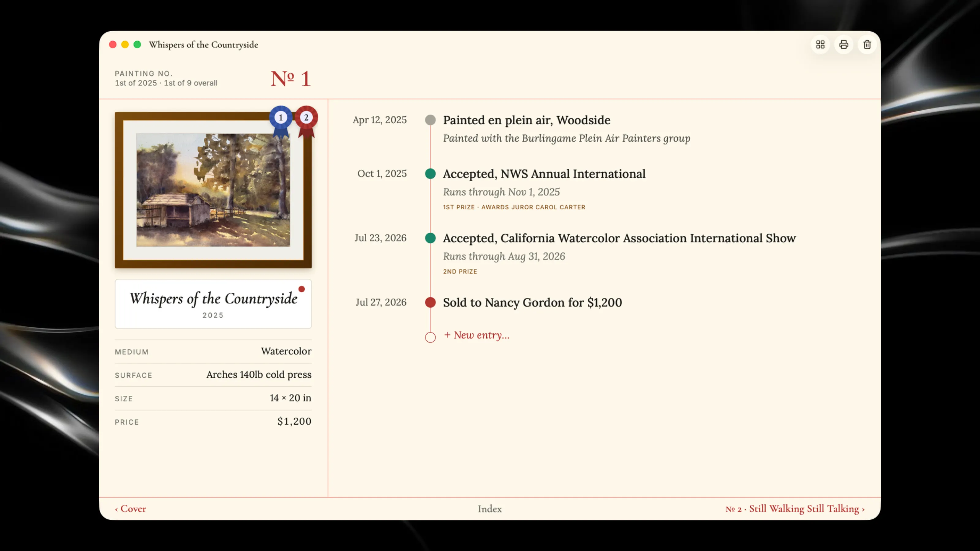
Task: Click the Oct 1, 2025 date
Action: 382,174
